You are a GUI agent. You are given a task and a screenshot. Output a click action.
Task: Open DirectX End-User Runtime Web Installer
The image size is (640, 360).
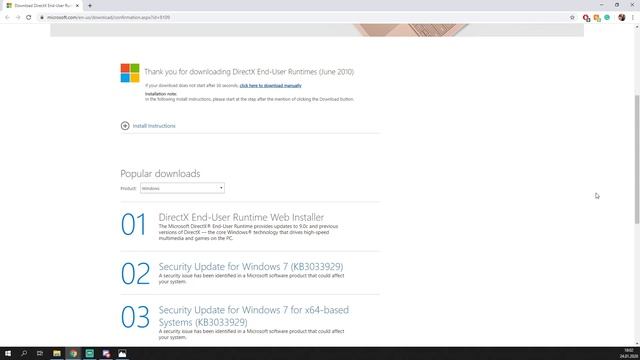point(241,217)
